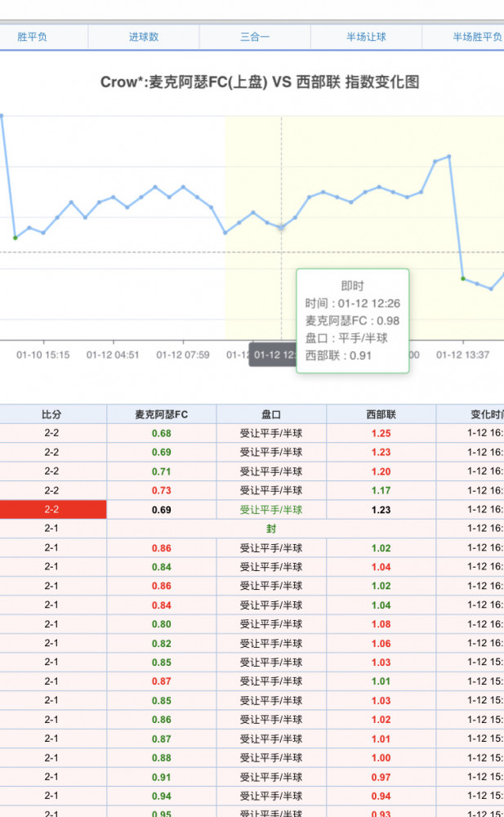Click tooltip line 西部联 : 0.91
This screenshot has width=504, height=817.
coord(338,355)
